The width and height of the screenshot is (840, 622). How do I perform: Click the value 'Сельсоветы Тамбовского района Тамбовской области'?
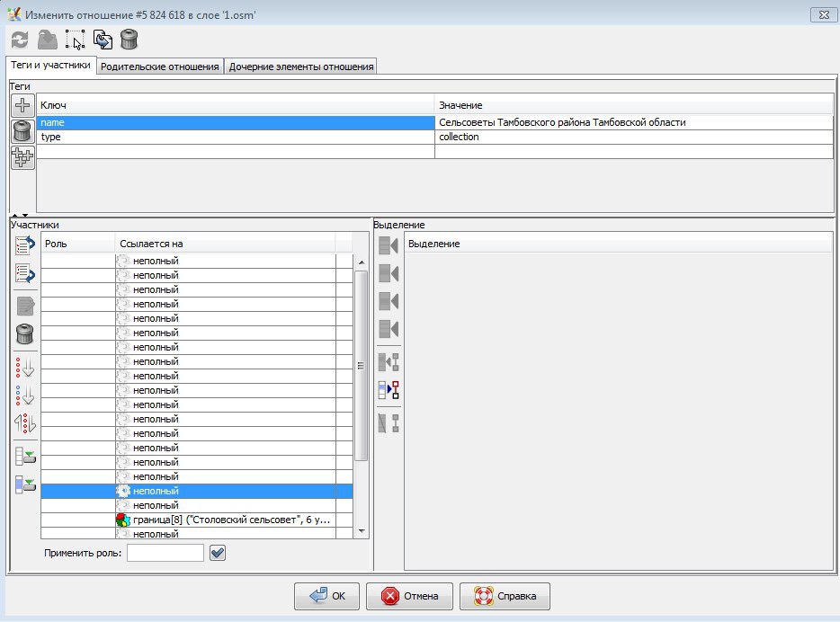[562, 122]
